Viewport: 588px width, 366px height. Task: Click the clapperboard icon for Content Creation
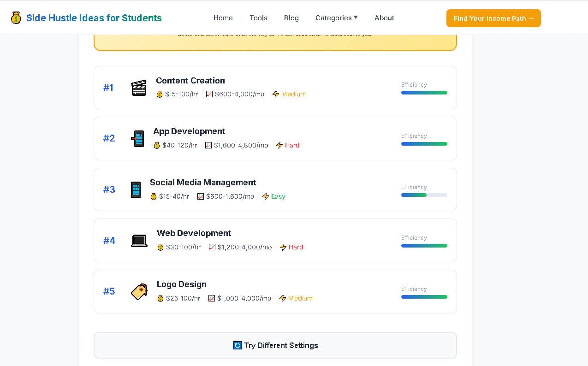[x=139, y=87]
